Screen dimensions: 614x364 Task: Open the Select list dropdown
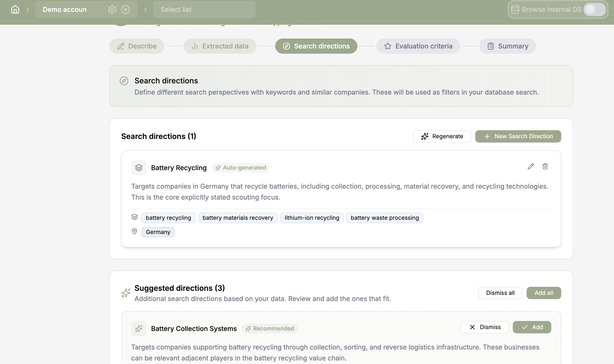tap(204, 9)
